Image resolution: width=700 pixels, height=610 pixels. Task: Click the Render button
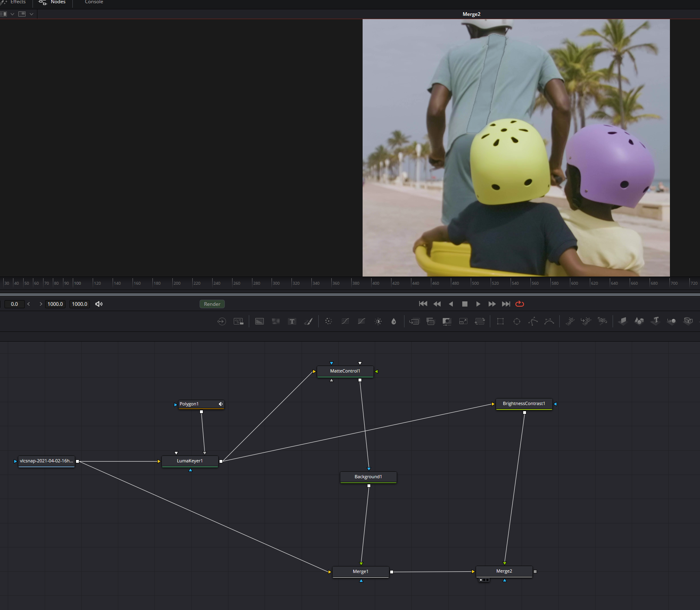tap(212, 304)
